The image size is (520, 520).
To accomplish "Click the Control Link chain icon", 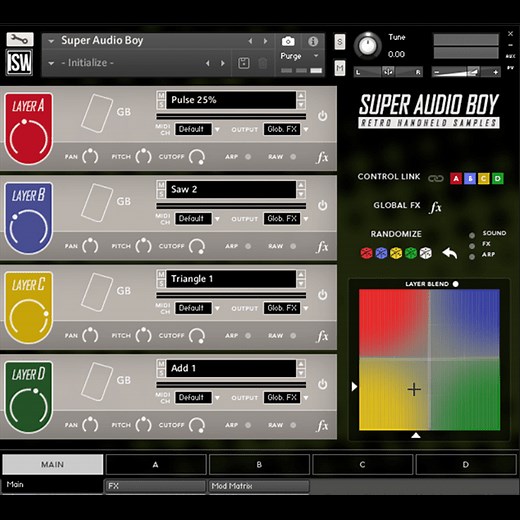I will (436, 179).
